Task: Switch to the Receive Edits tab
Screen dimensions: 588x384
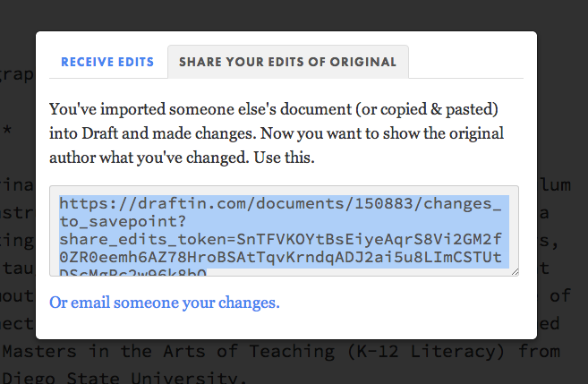Action: click(x=107, y=63)
